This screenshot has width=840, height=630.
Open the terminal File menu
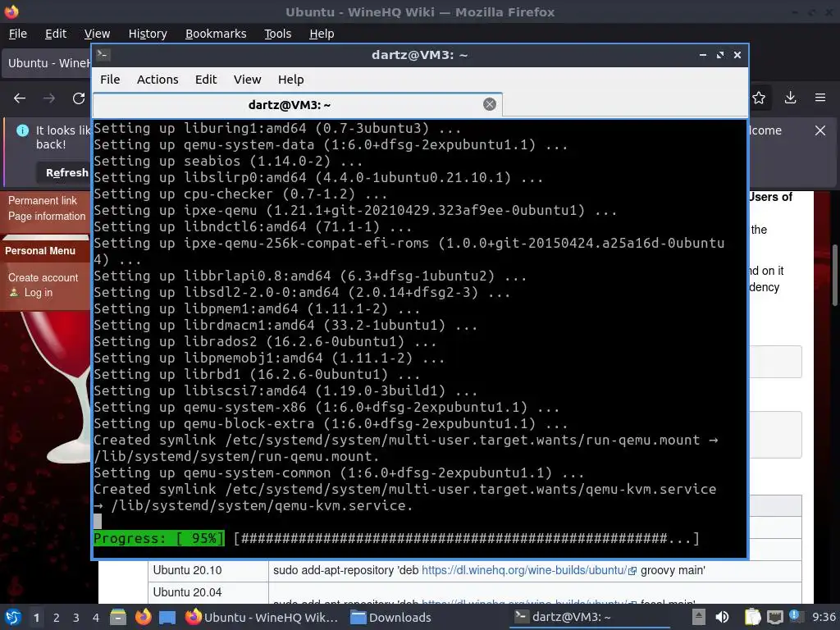[x=110, y=80]
